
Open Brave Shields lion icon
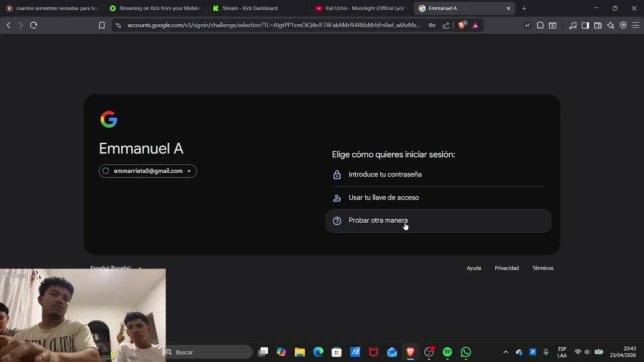[462, 25]
